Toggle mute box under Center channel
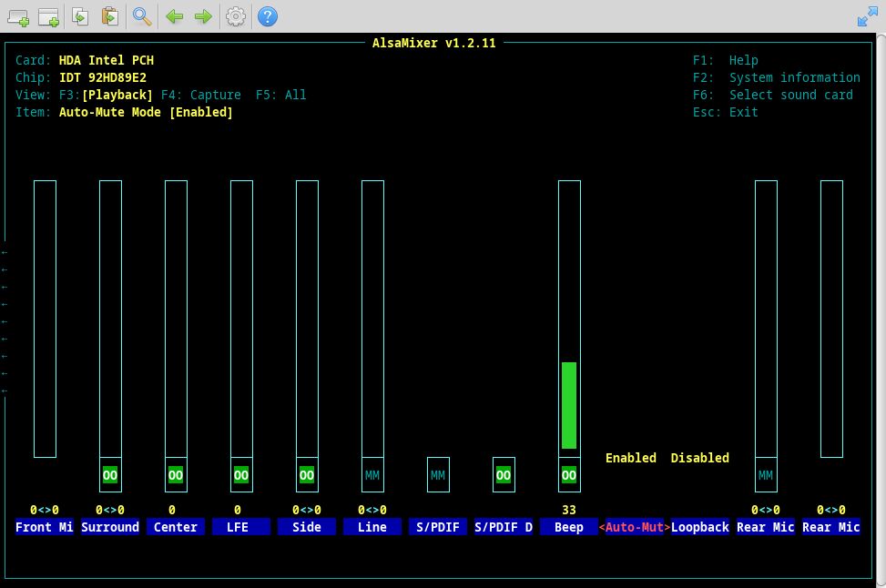Screen dimensions: 886x588 176,475
